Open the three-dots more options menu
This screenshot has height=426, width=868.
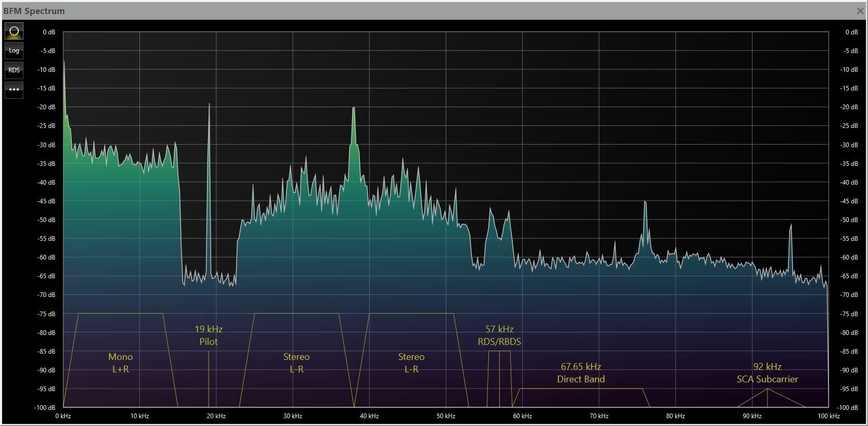pyautogui.click(x=14, y=89)
